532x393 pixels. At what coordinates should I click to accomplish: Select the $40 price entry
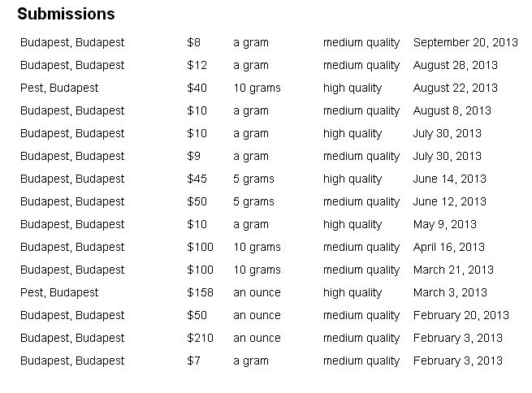point(197,88)
